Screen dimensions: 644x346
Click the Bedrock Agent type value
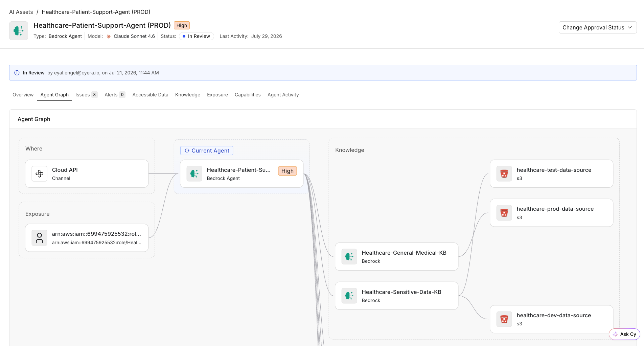[x=65, y=36]
